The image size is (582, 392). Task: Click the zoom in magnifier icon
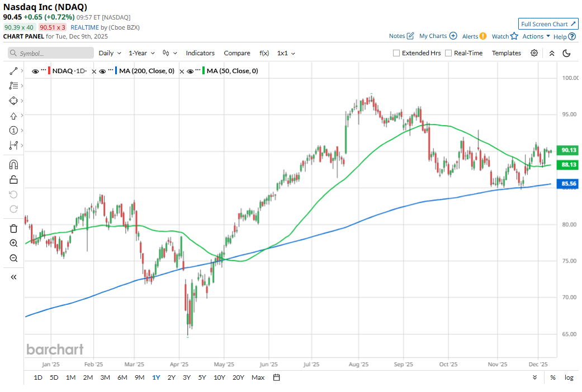pos(14,243)
